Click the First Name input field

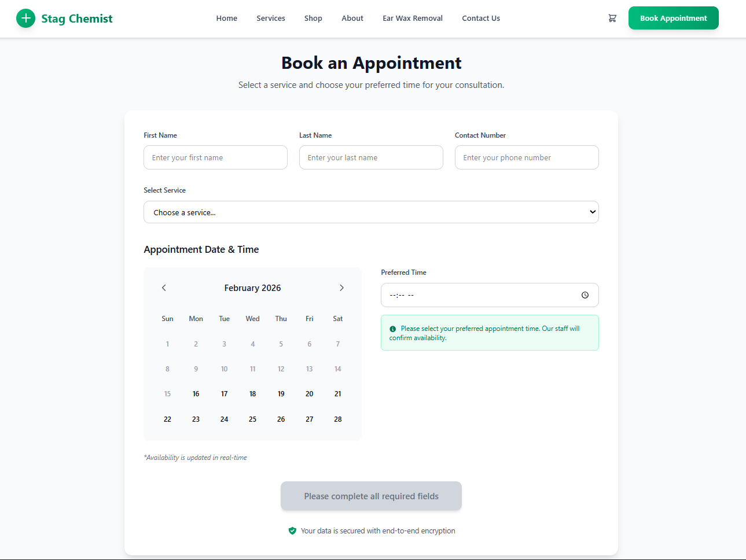[215, 158]
